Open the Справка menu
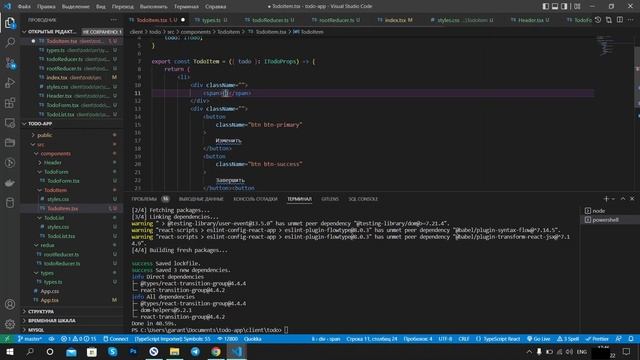 pyautogui.click(x=216, y=7)
